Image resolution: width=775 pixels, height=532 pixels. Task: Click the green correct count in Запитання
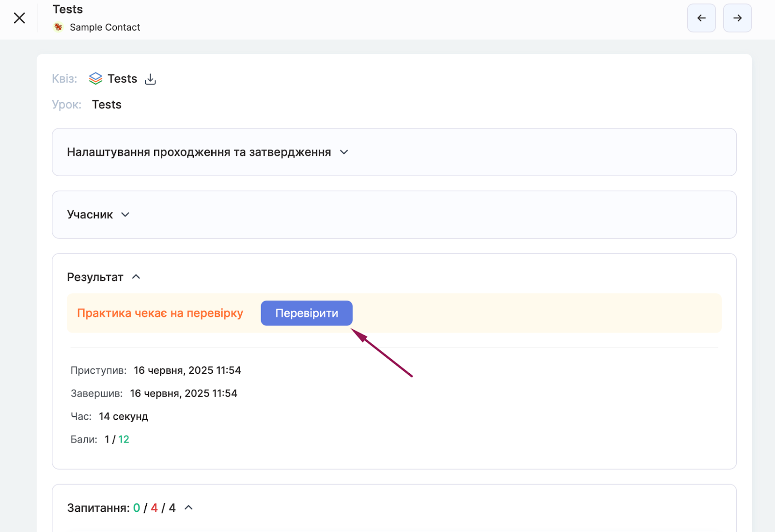[137, 508]
